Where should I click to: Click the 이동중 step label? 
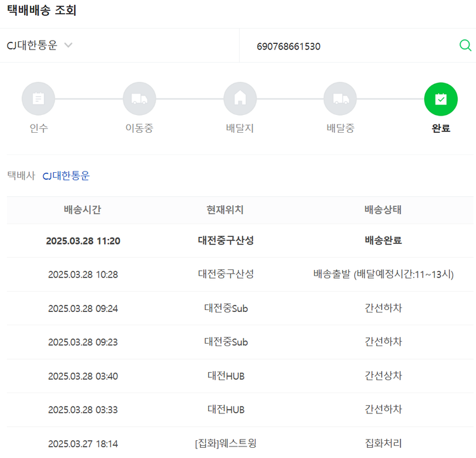point(139,128)
